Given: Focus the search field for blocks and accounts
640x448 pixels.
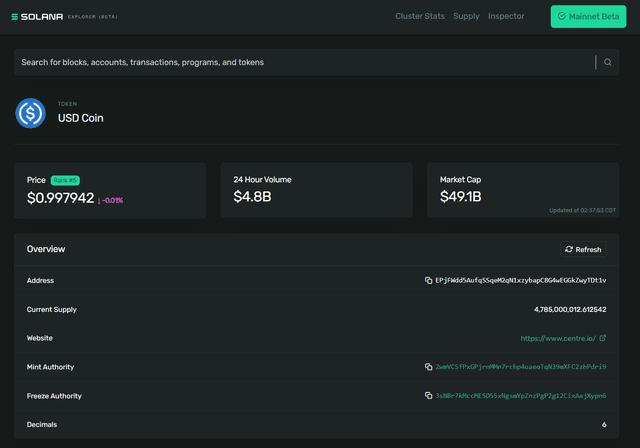Looking at the screenshot, I should (x=300, y=62).
